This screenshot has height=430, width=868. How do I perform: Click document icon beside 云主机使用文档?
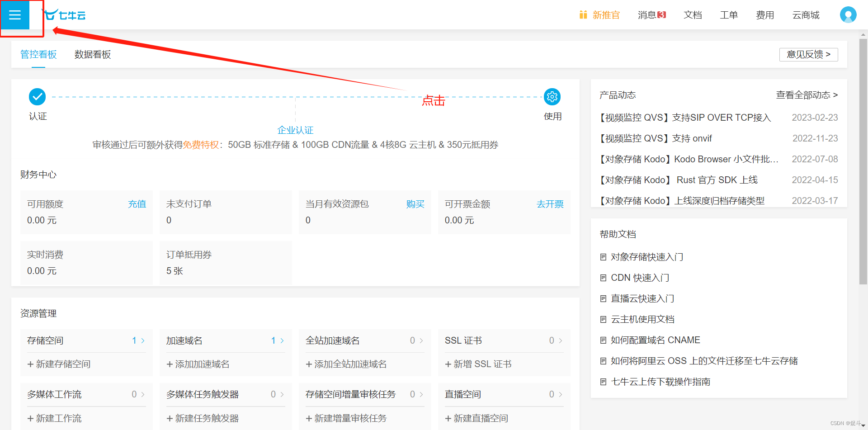click(x=603, y=320)
